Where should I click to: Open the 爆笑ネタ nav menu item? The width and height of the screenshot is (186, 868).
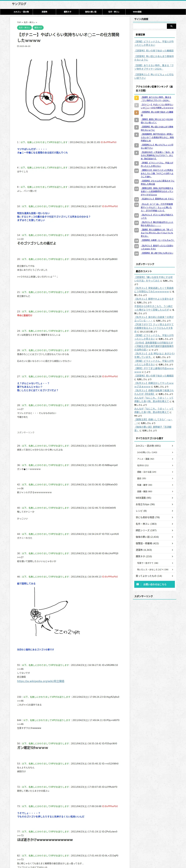point(68,12)
